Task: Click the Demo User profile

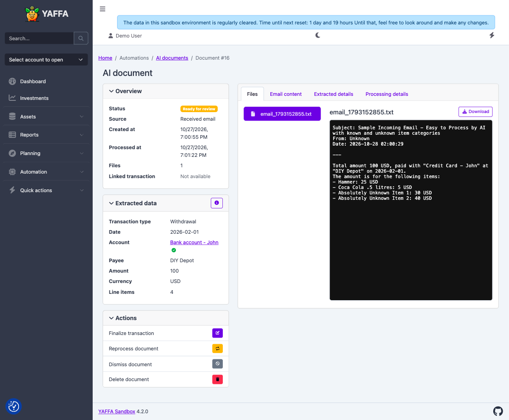Action: [x=125, y=36]
